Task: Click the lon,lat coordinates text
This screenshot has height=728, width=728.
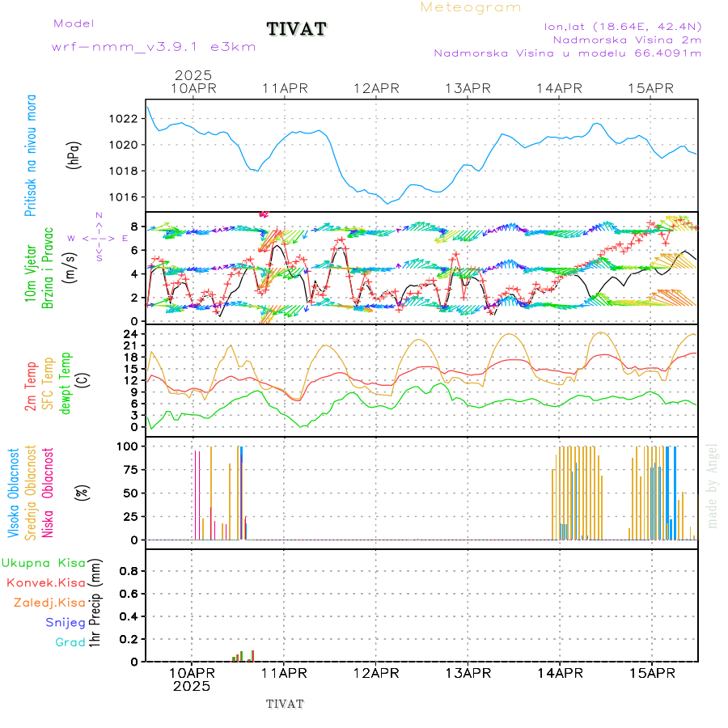Action: (623, 26)
